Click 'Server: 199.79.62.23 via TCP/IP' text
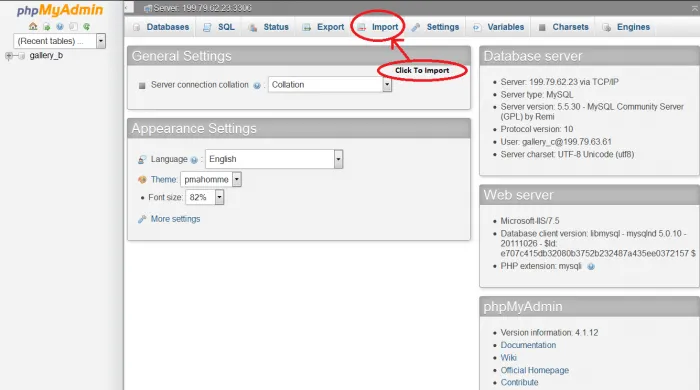The width and height of the screenshot is (700, 390). pos(559,82)
